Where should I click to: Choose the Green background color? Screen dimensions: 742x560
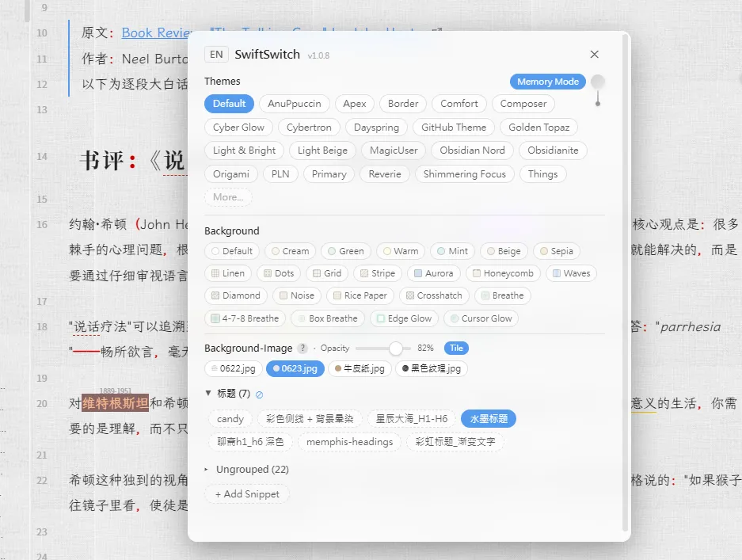pyautogui.click(x=346, y=251)
